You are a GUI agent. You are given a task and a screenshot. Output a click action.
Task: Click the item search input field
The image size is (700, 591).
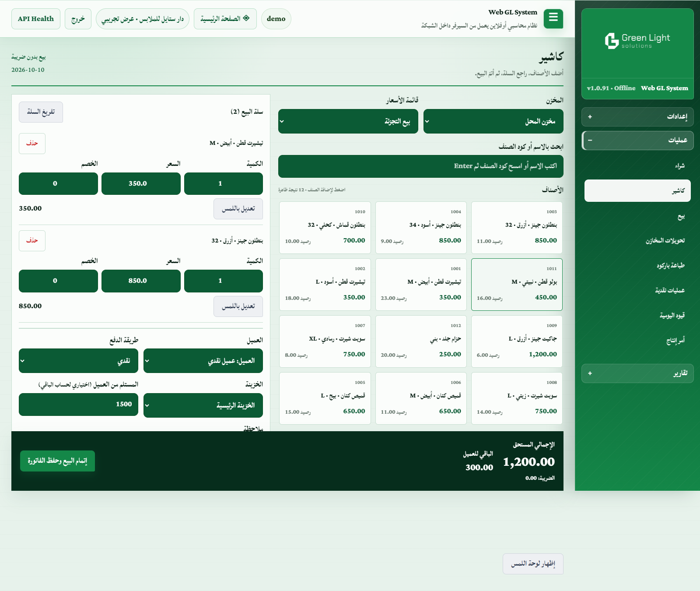click(x=421, y=166)
